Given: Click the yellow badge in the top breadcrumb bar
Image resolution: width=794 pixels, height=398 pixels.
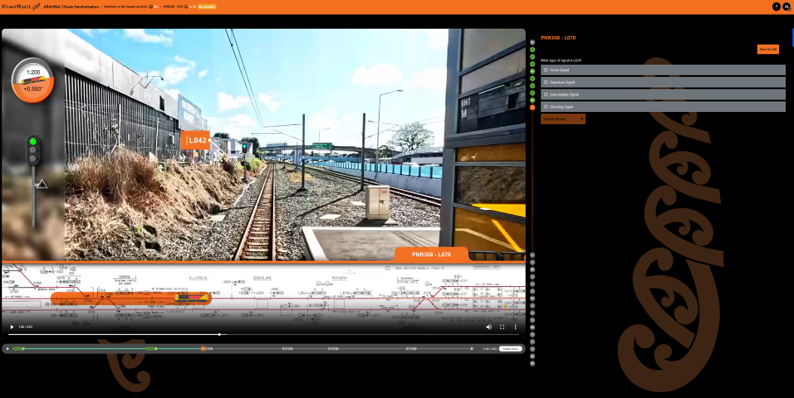Looking at the screenshot, I should tap(207, 7).
